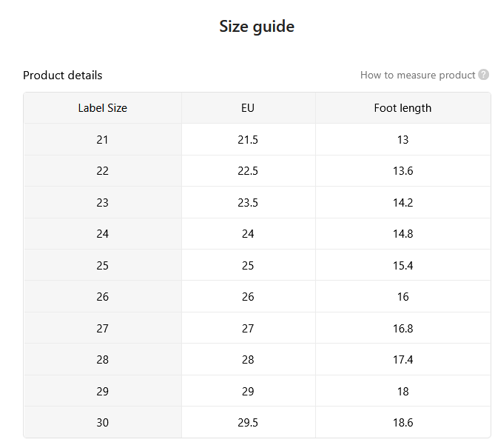Select label size 23 cell
Viewport: 495px width, 448px height.
pyautogui.click(x=103, y=202)
